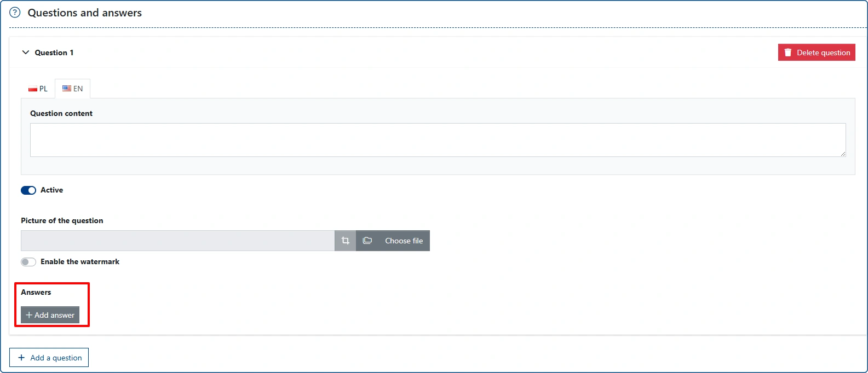Click the question mark help icon
Viewport: 868px width, 373px height.
click(x=15, y=13)
